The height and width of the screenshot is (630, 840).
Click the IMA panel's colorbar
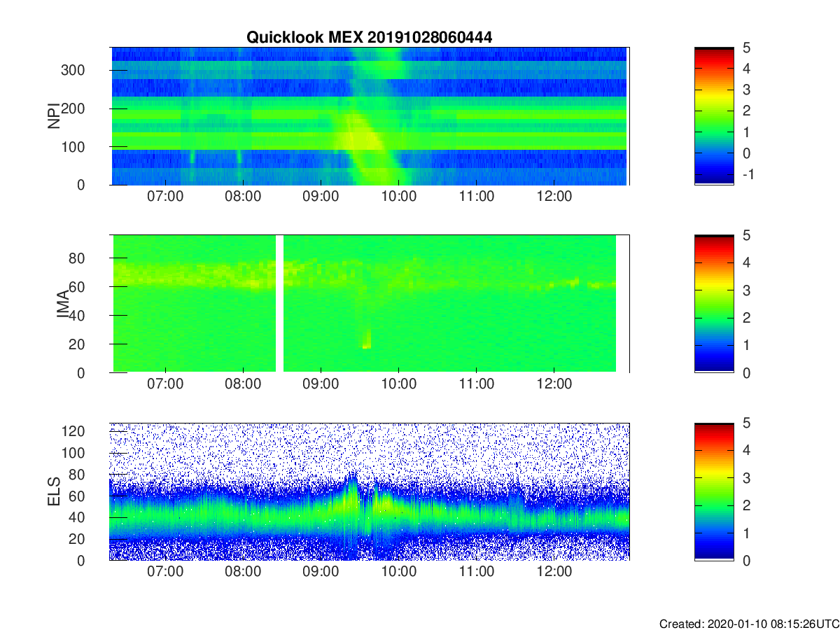tap(714, 304)
